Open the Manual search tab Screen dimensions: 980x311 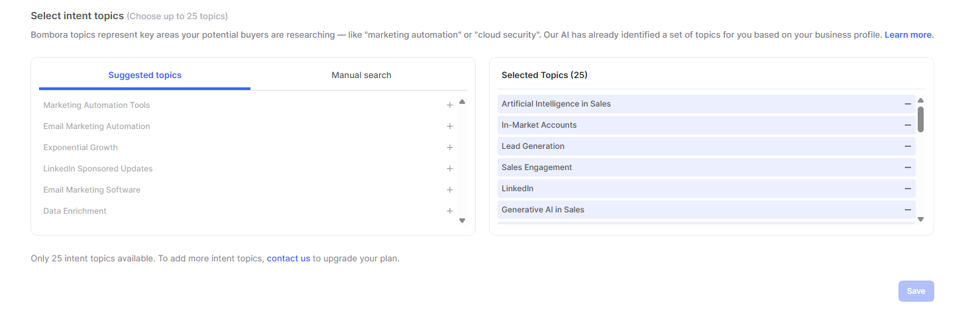pos(361,75)
